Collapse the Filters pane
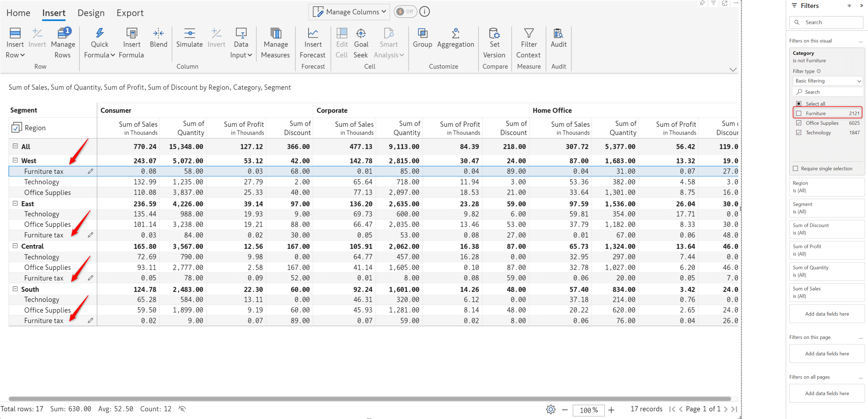Image resolution: width=868 pixels, height=419 pixels. tap(861, 6)
